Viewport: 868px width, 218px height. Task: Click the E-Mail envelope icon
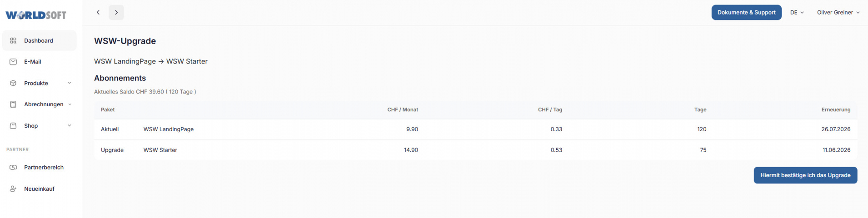pos(13,62)
